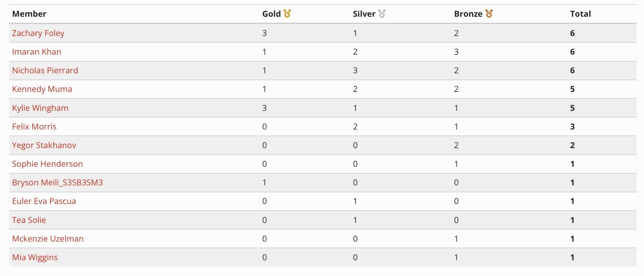This screenshot has width=644, height=276.
Task: Click the Gold column header text
Action: [271, 14]
